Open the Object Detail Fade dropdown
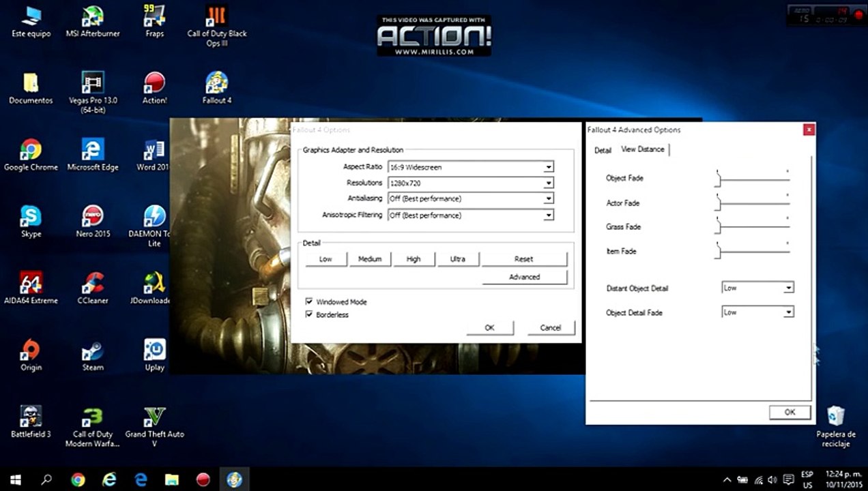The height and width of the screenshot is (491, 868). point(789,312)
